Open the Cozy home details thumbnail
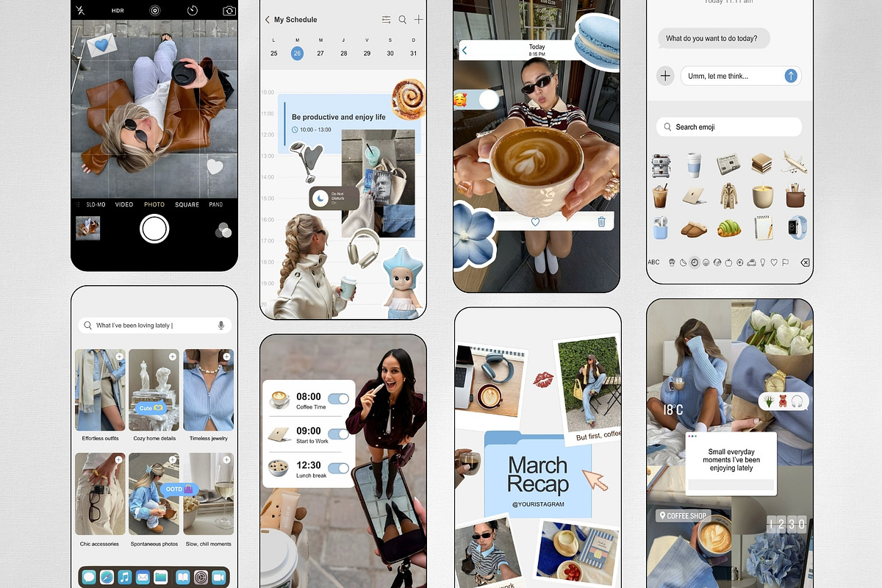The image size is (882, 588). click(154, 390)
